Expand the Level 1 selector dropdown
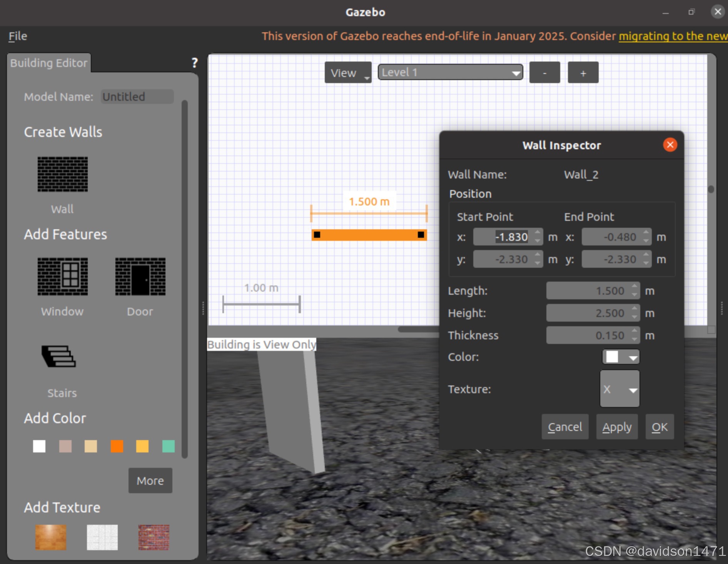This screenshot has height=564, width=728. pyautogui.click(x=450, y=72)
